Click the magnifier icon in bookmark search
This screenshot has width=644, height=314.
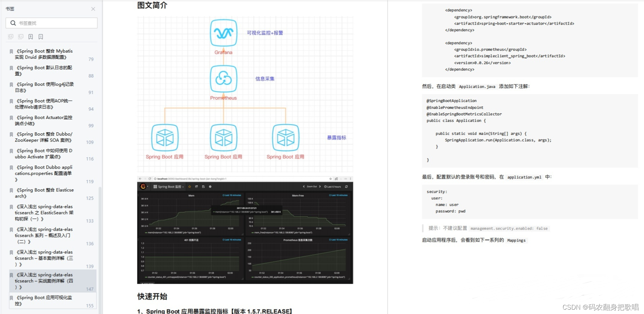pos(13,23)
